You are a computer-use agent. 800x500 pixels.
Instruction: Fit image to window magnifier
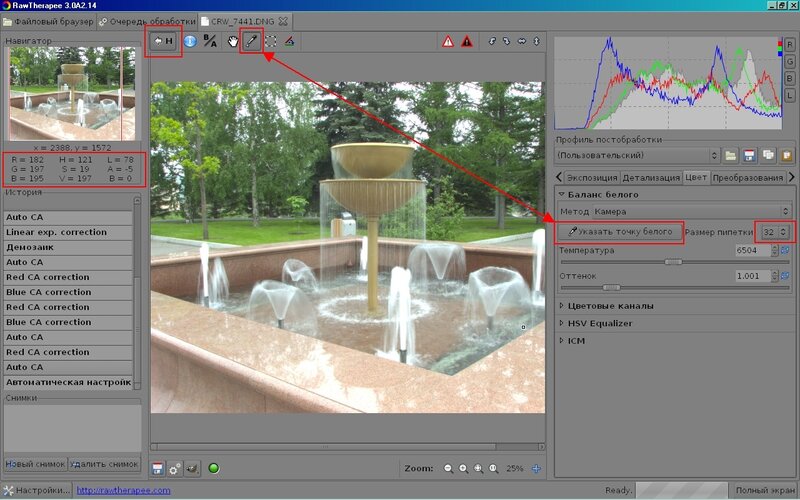click(478, 468)
